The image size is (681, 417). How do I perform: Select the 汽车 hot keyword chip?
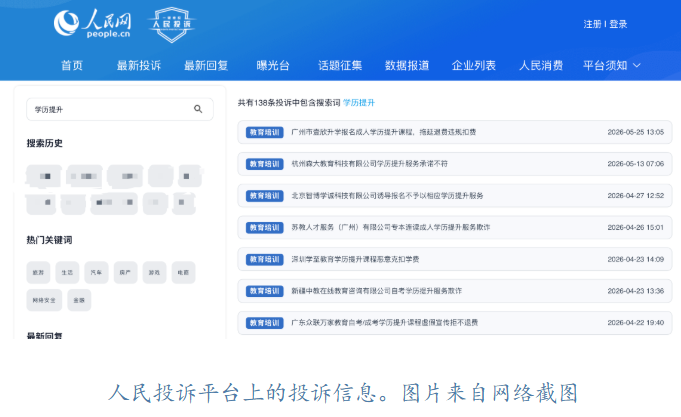pyautogui.click(x=96, y=272)
